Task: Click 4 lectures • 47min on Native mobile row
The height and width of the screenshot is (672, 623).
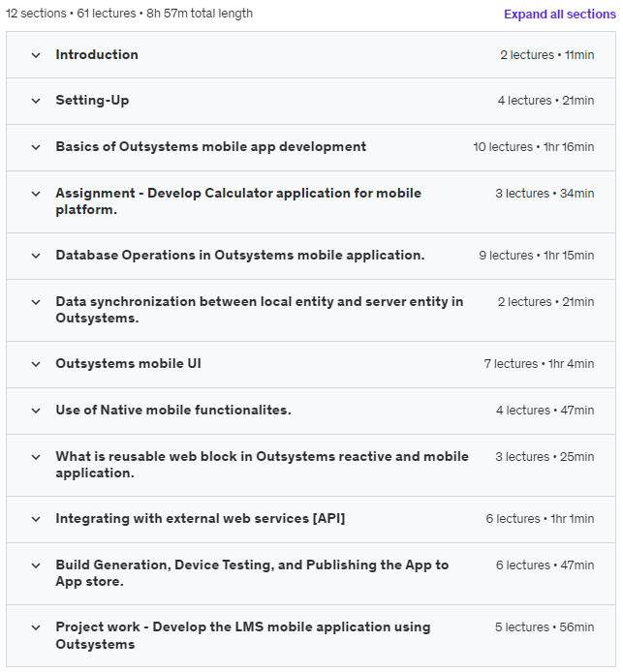Action: tap(545, 411)
